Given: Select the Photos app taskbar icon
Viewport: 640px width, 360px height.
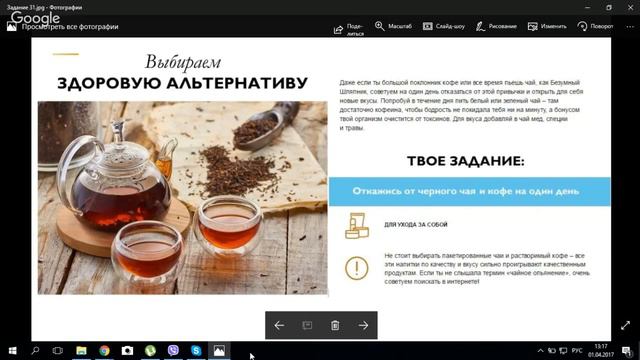Looking at the screenshot, I should tap(219, 351).
